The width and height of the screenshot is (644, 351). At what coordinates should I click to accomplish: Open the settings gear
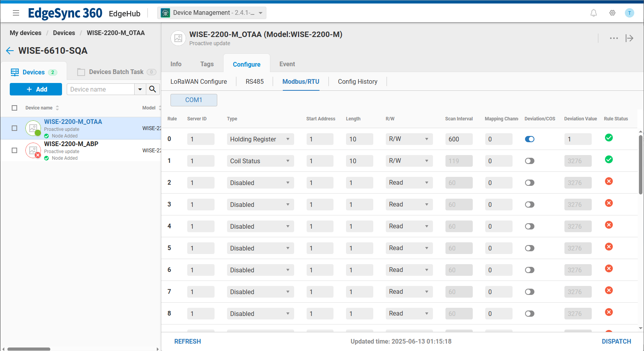pos(612,13)
